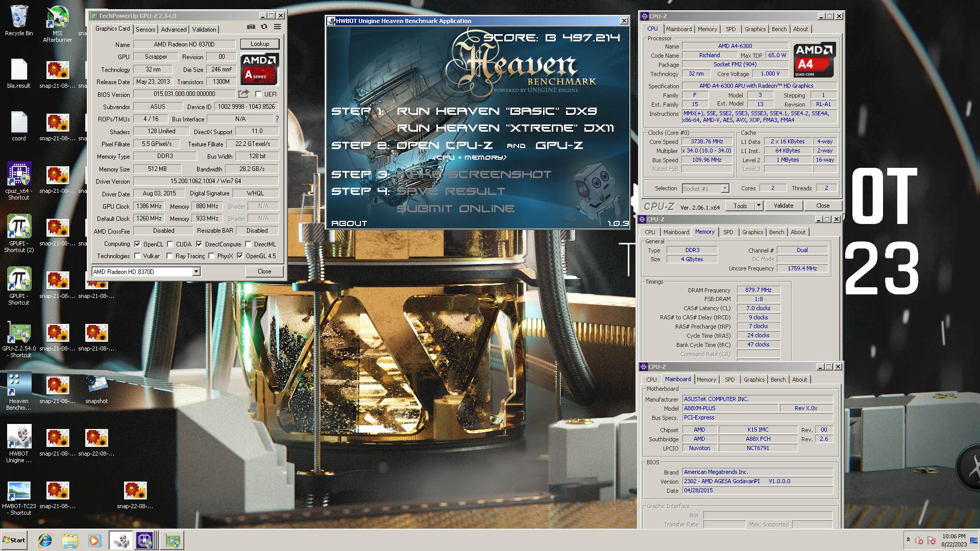The image size is (980, 551).
Task: Open Heaven Benchmark desktop shortcut
Action: pyautogui.click(x=19, y=391)
